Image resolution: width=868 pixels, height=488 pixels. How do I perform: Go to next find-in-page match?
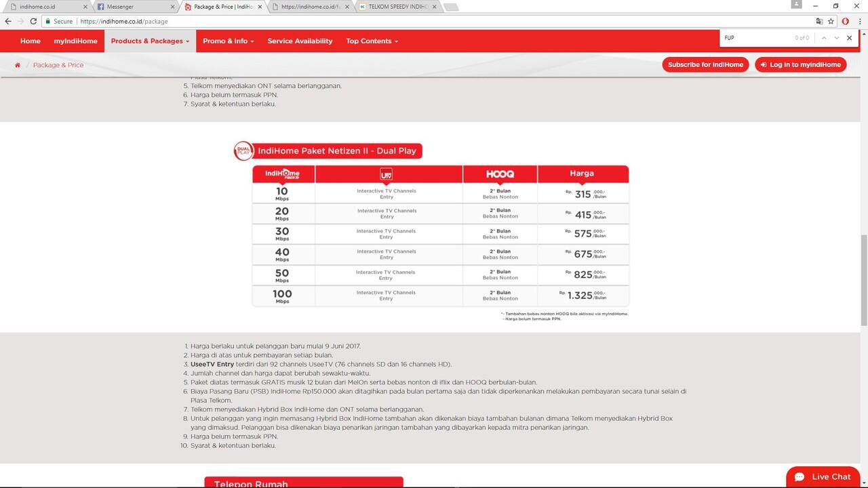(x=837, y=38)
